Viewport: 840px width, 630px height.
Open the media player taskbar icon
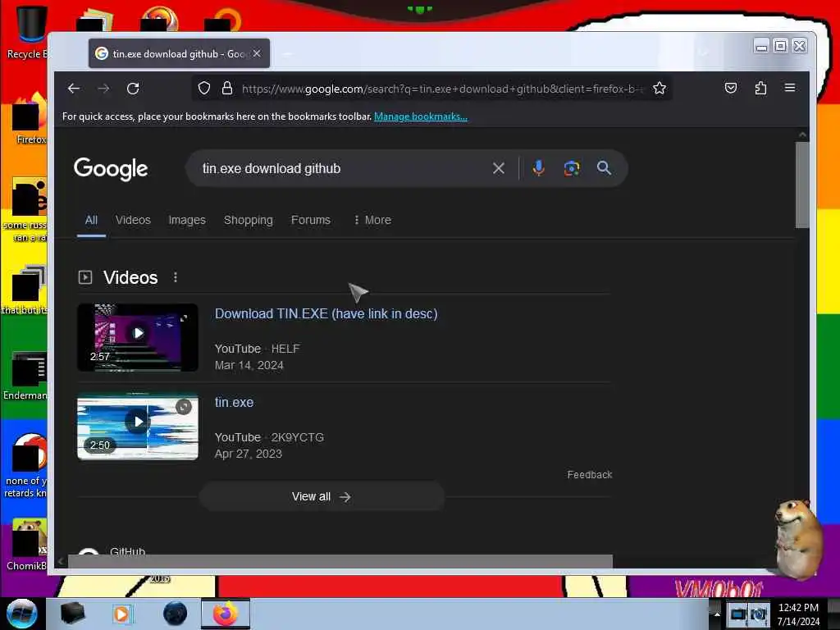coord(122,614)
